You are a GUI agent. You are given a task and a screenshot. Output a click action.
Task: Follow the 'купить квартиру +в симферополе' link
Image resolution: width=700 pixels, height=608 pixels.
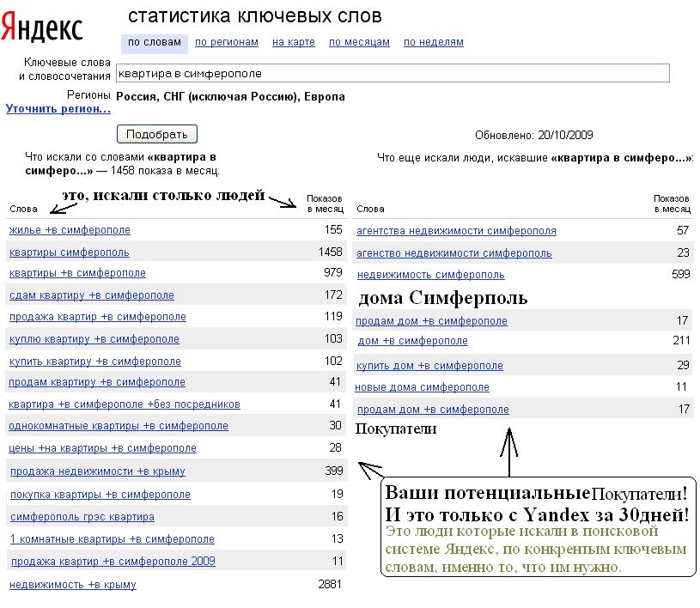click(x=95, y=362)
